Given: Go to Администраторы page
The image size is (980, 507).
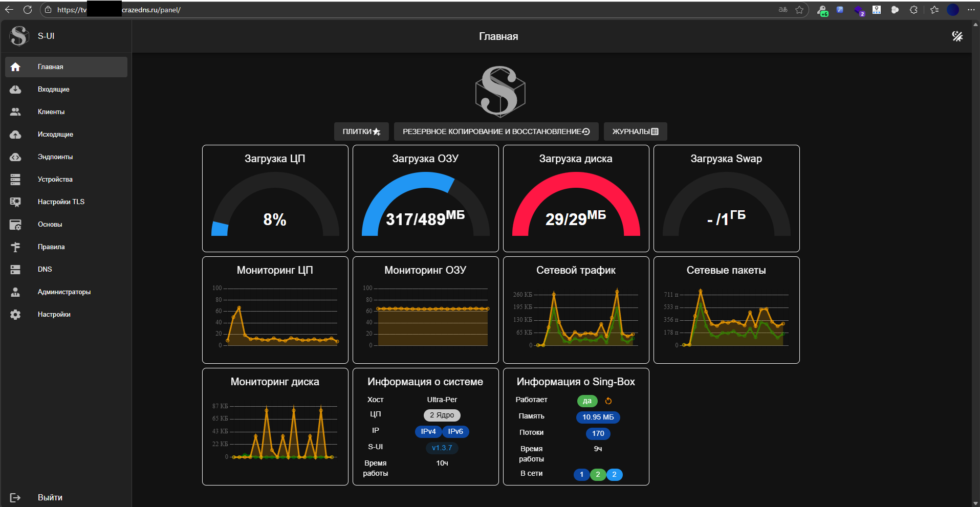Looking at the screenshot, I should 64,292.
